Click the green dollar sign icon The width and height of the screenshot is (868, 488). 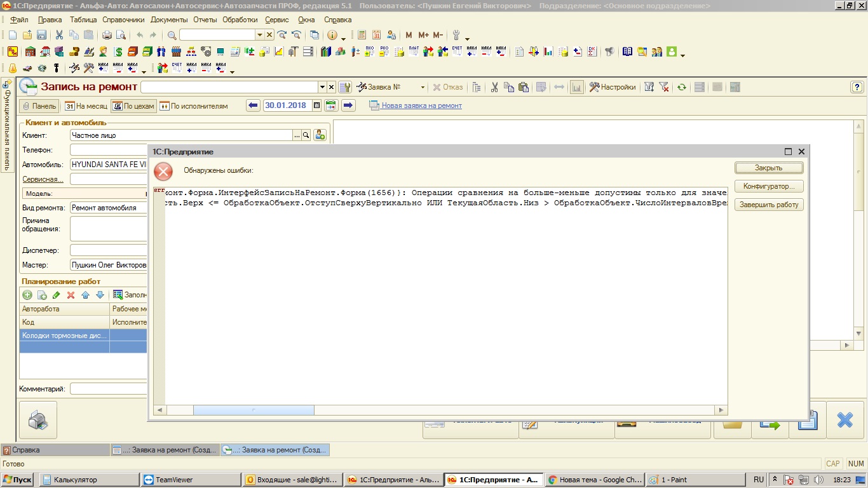pos(118,51)
